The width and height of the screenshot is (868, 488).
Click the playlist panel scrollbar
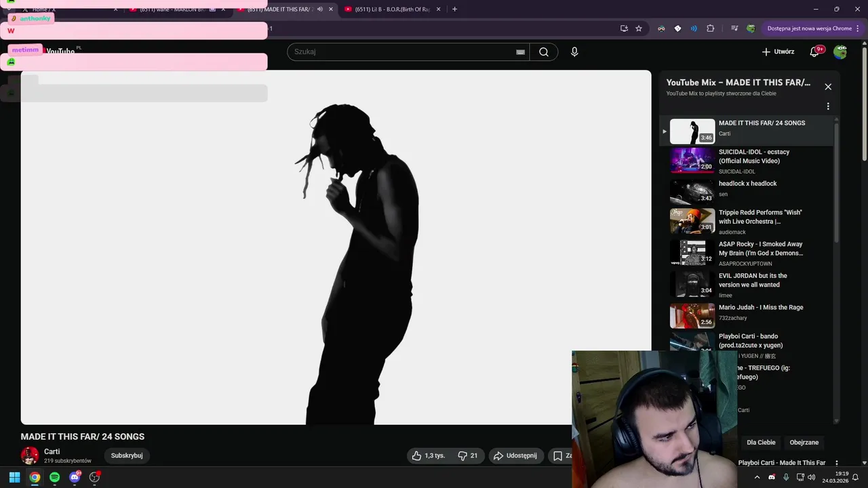[836, 182]
